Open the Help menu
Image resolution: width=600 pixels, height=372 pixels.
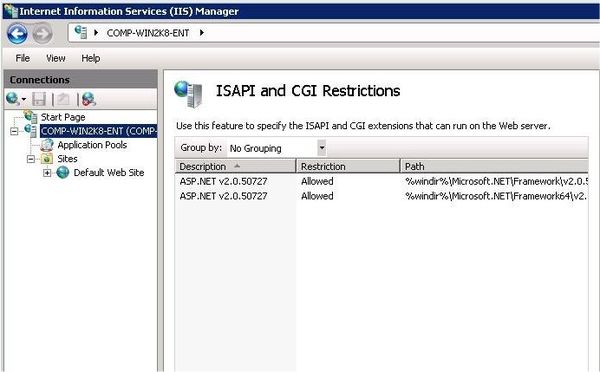91,58
